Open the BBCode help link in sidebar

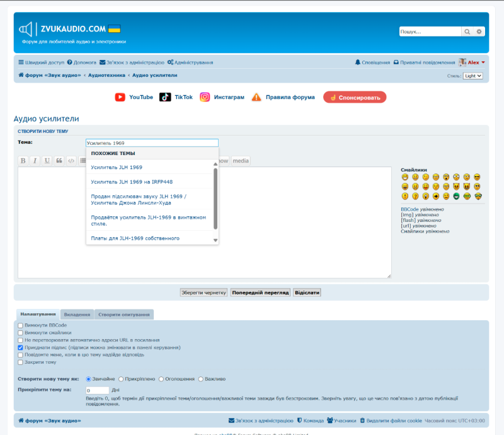pos(409,209)
